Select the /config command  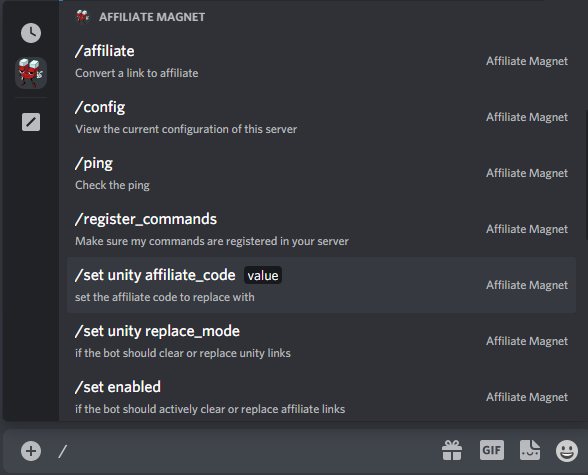click(321, 117)
